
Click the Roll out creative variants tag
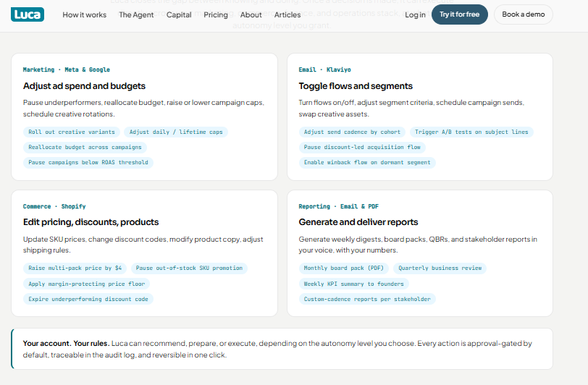(72, 132)
